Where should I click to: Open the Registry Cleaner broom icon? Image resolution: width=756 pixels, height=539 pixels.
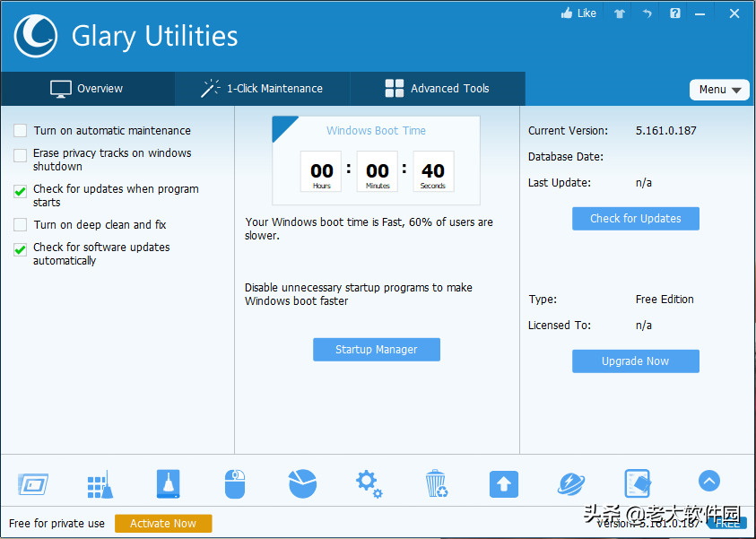100,484
